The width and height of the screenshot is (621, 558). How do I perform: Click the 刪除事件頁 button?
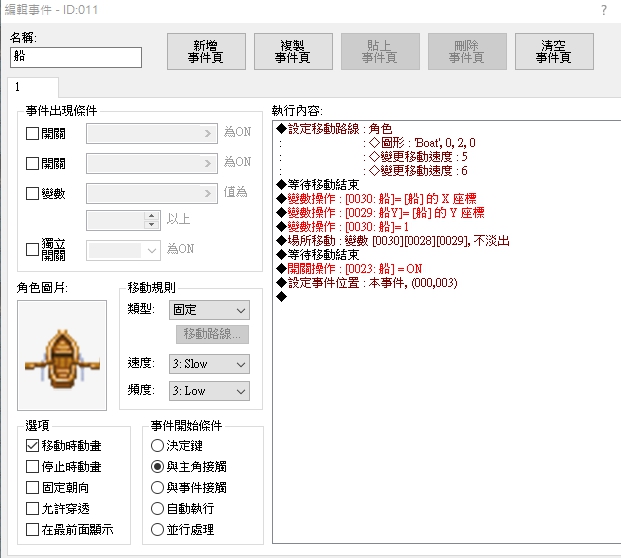click(467, 51)
